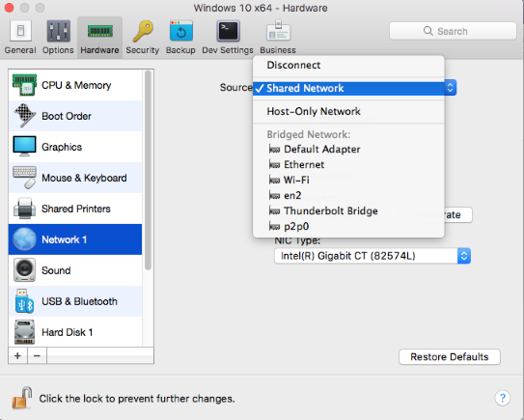Image resolution: width=524 pixels, height=420 pixels.
Task: Remove selected device with minus button
Action: click(x=37, y=355)
